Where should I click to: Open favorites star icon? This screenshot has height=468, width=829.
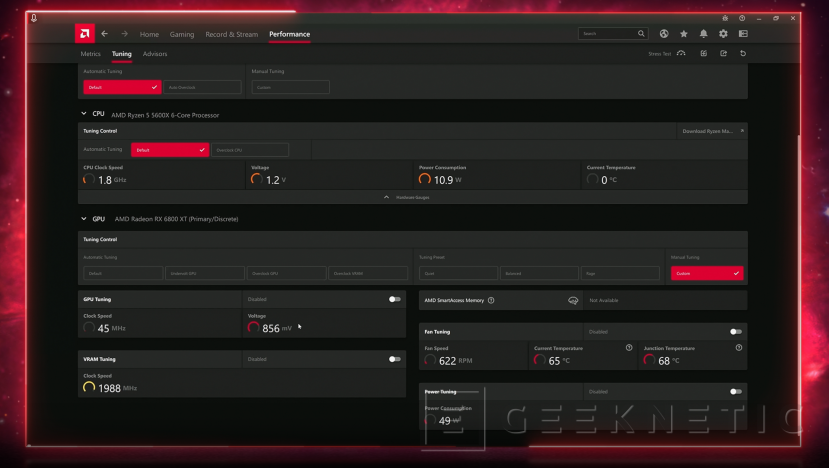click(x=684, y=34)
